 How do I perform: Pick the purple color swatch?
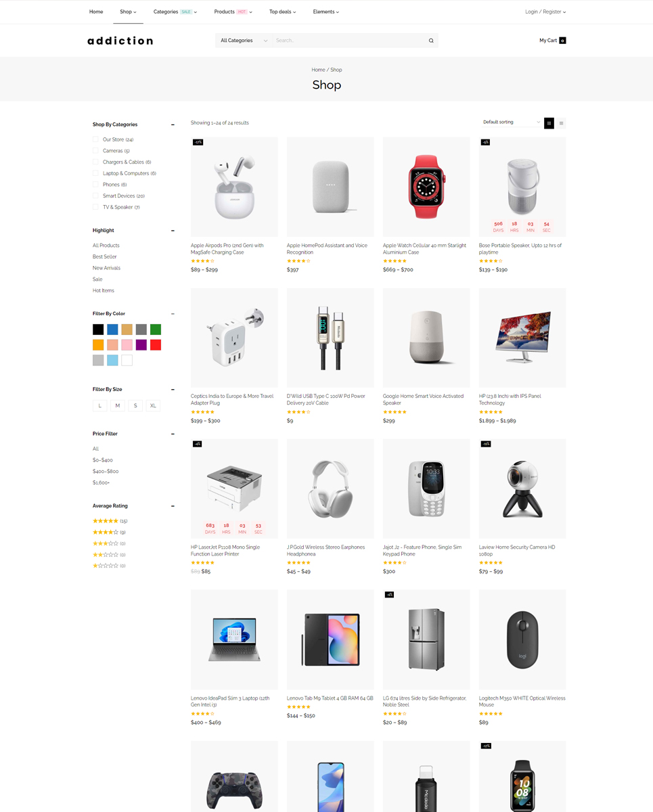141,345
